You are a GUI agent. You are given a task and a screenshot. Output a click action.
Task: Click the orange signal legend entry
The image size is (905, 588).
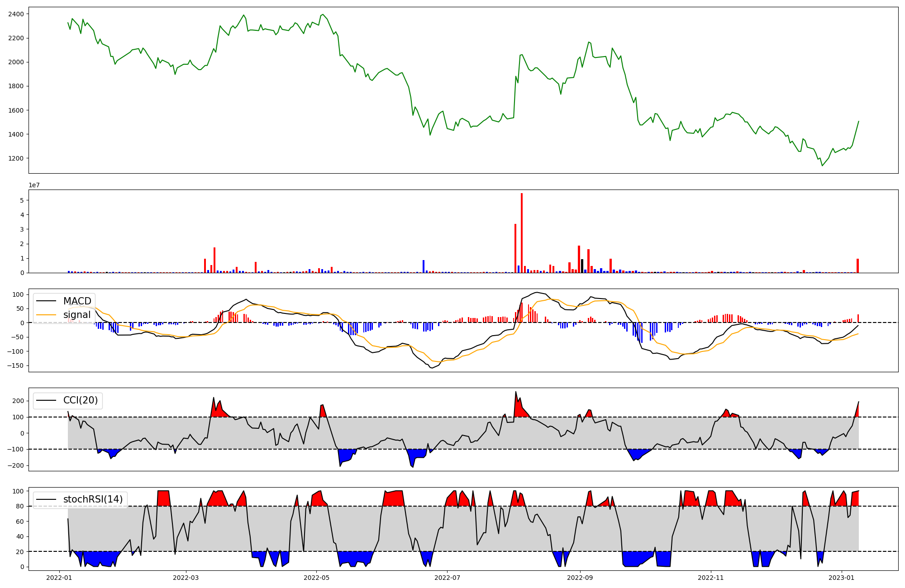click(x=76, y=315)
